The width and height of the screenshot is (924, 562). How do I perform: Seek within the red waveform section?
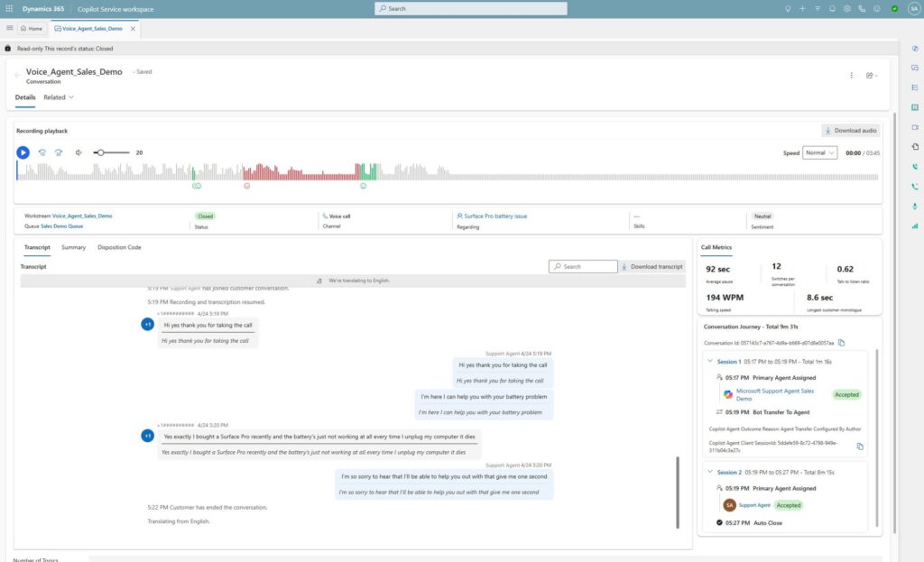click(300, 172)
